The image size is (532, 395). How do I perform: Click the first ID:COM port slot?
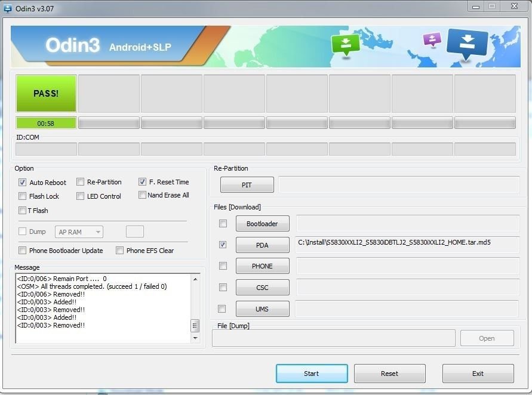(x=46, y=149)
